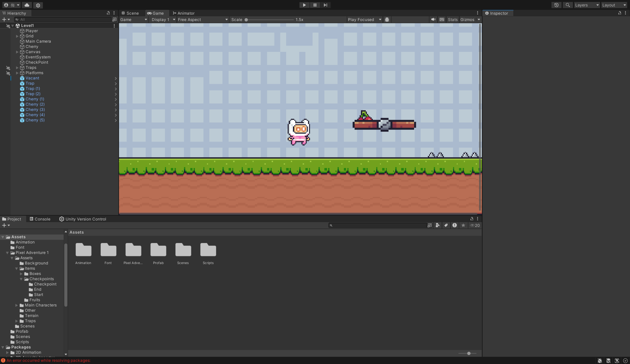630x364 pixels.
Task: Collapse the Level1 scene foldout
Action: (13, 26)
